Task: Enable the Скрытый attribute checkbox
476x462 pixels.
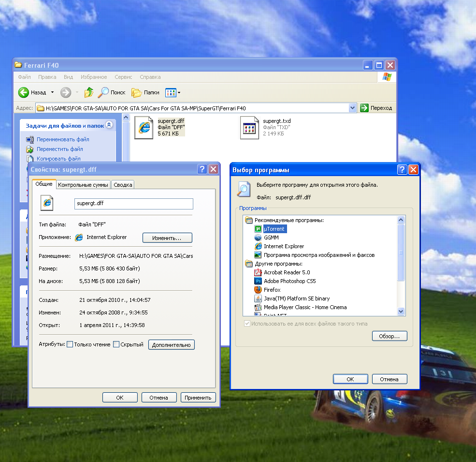Action: coord(116,344)
